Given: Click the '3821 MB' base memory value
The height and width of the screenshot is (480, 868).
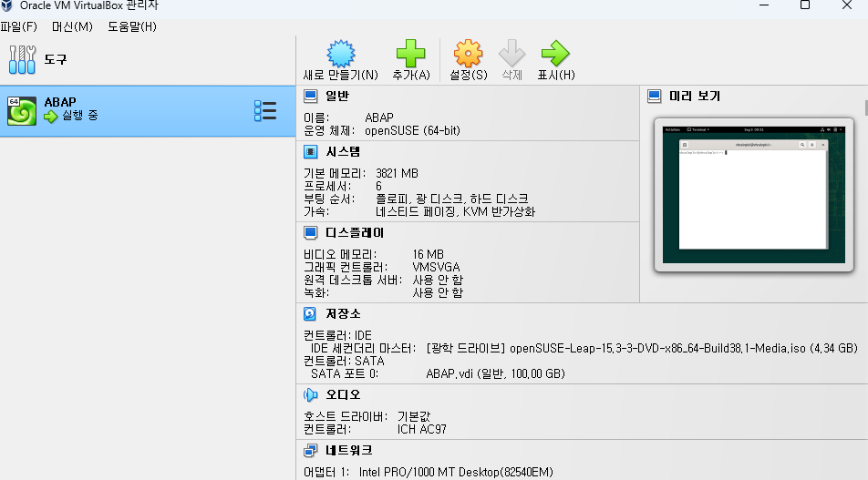Looking at the screenshot, I should (397, 174).
